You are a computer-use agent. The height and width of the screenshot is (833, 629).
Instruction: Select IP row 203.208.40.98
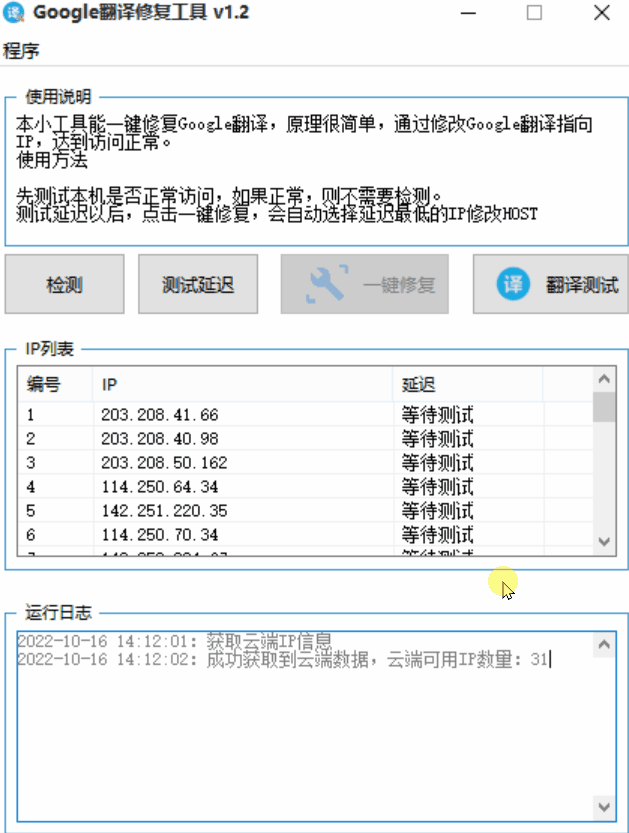[x=305, y=438]
